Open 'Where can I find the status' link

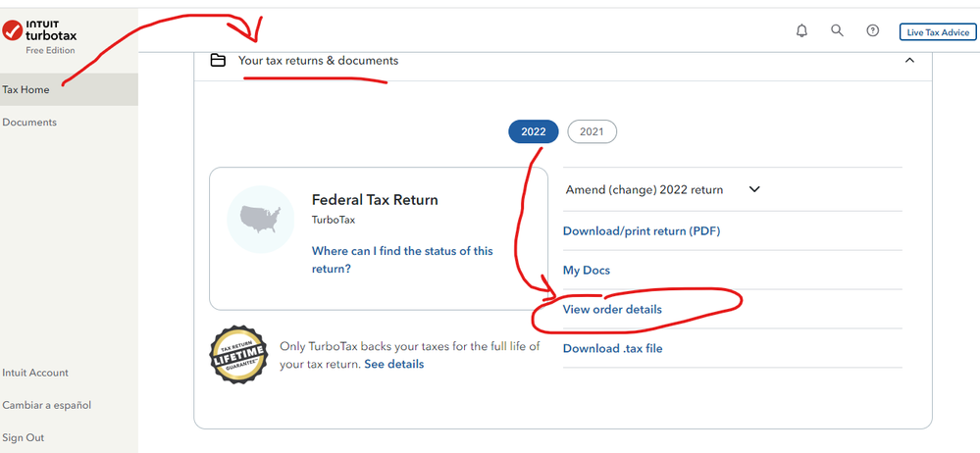(402, 260)
